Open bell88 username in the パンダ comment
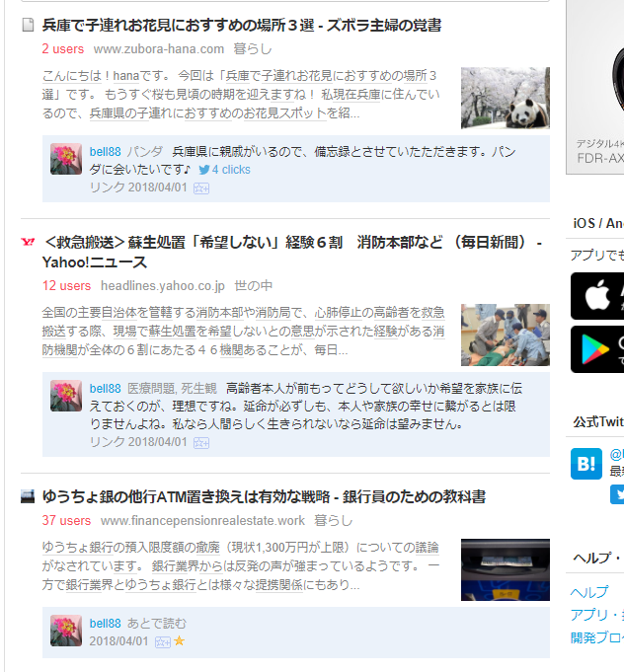 coord(105,152)
